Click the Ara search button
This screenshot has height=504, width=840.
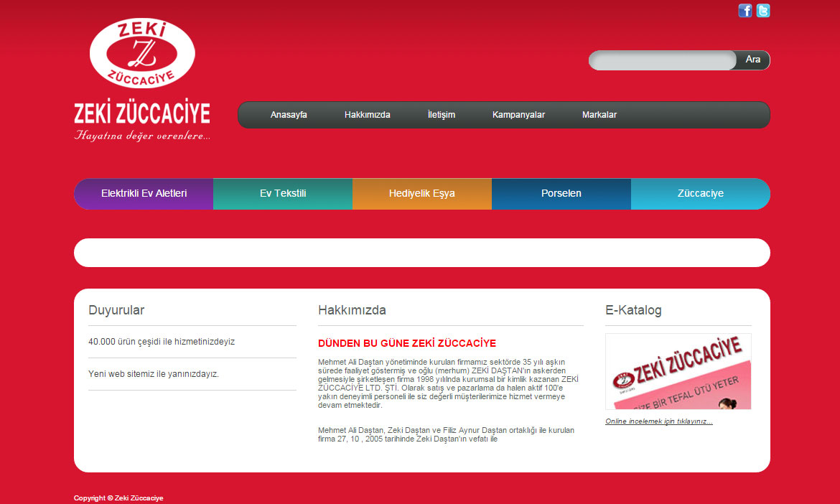coord(752,60)
